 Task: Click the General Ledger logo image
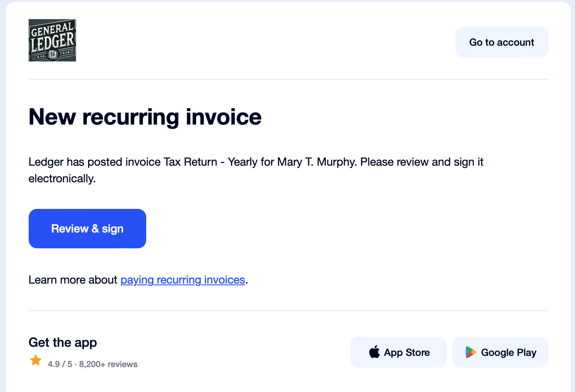(x=52, y=40)
